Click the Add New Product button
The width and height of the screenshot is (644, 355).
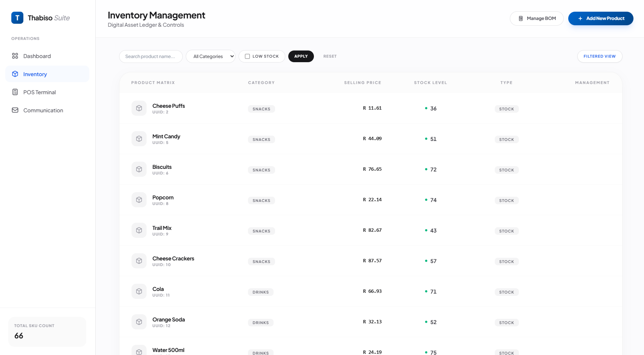click(x=601, y=18)
